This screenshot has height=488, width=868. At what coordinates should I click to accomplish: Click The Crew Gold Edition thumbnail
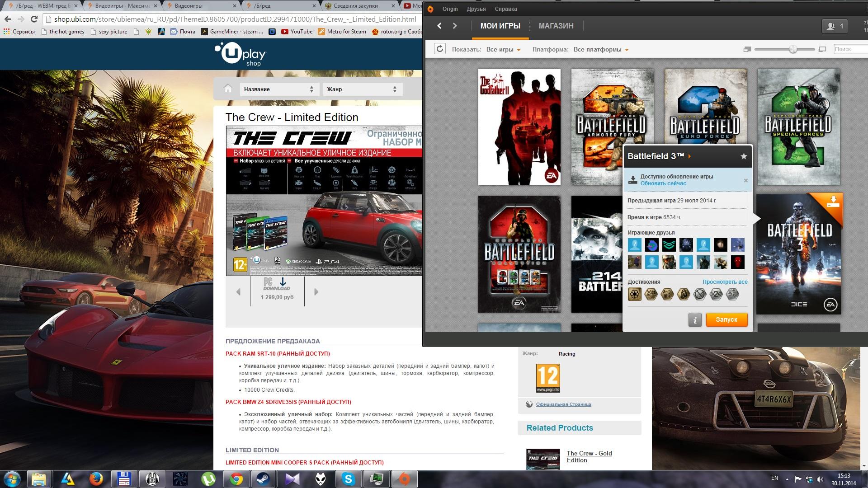pyautogui.click(x=543, y=459)
